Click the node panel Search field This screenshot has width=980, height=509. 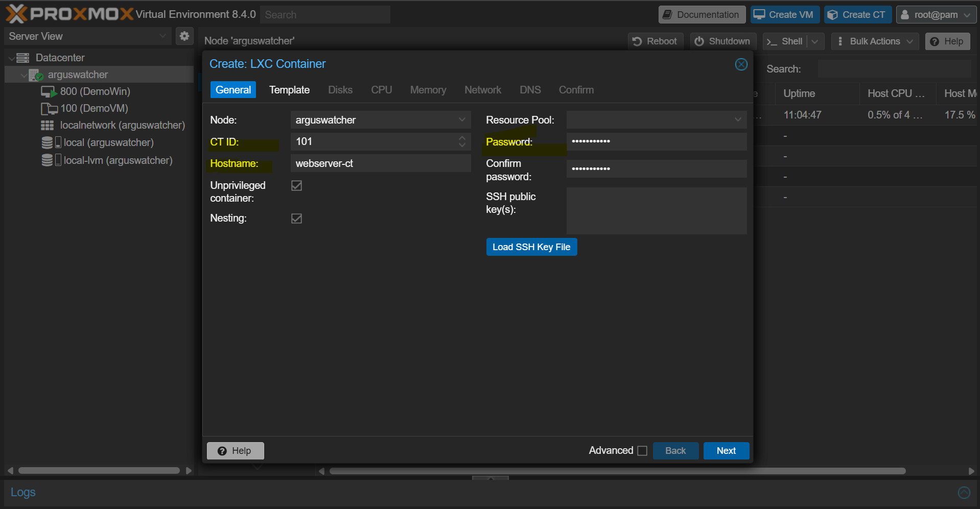click(x=894, y=69)
